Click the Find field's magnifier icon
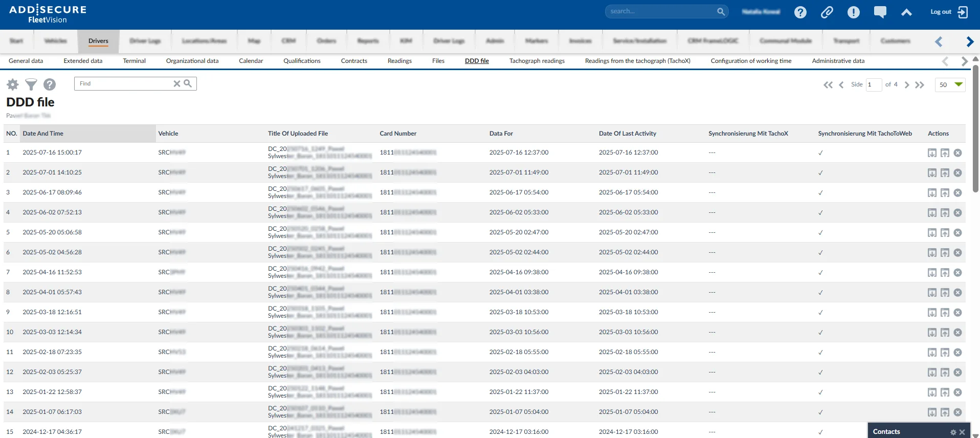Viewport: 980px width, 438px height. pos(188,83)
